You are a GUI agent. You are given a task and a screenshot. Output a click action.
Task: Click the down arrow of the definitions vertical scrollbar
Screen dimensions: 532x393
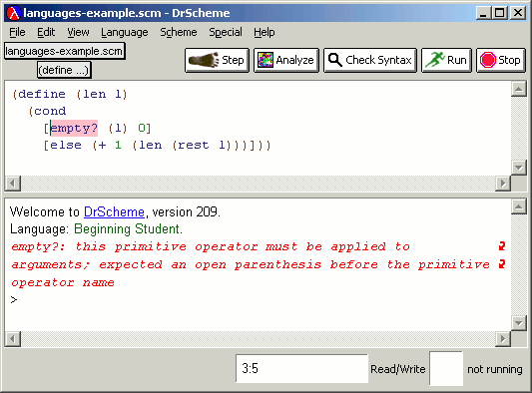518,168
